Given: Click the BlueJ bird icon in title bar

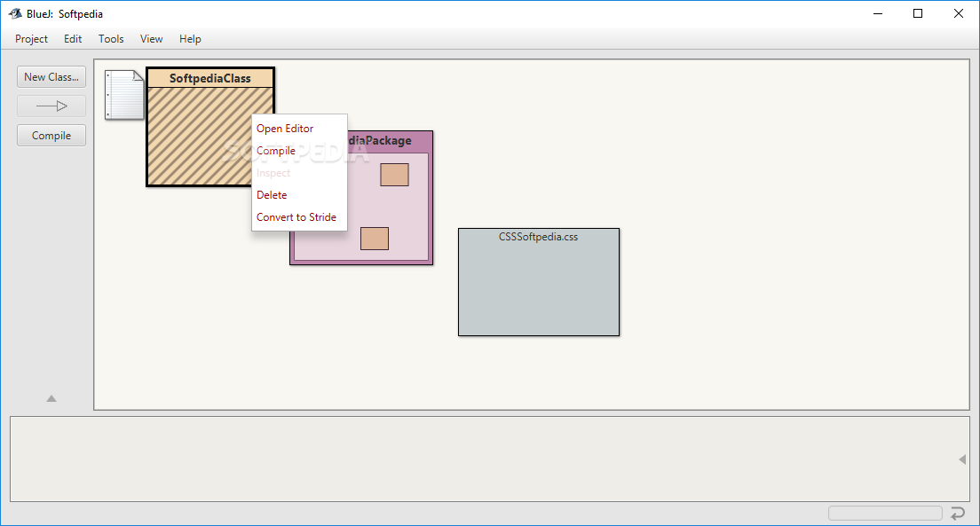Looking at the screenshot, I should coord(16,13).
